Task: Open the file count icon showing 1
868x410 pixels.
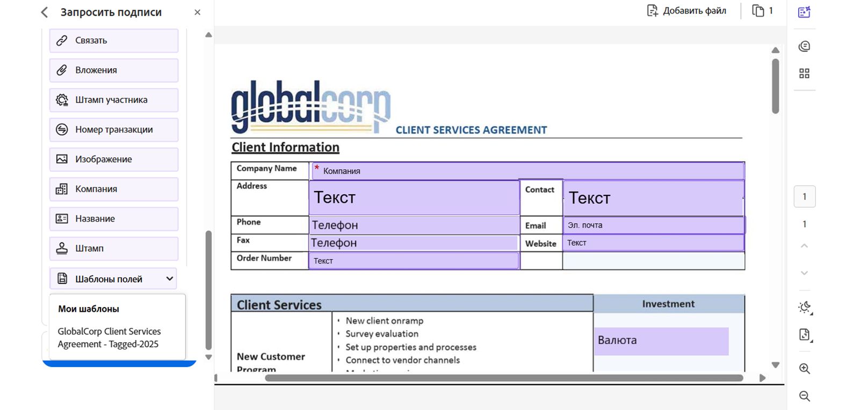Action: pos(763,11)
